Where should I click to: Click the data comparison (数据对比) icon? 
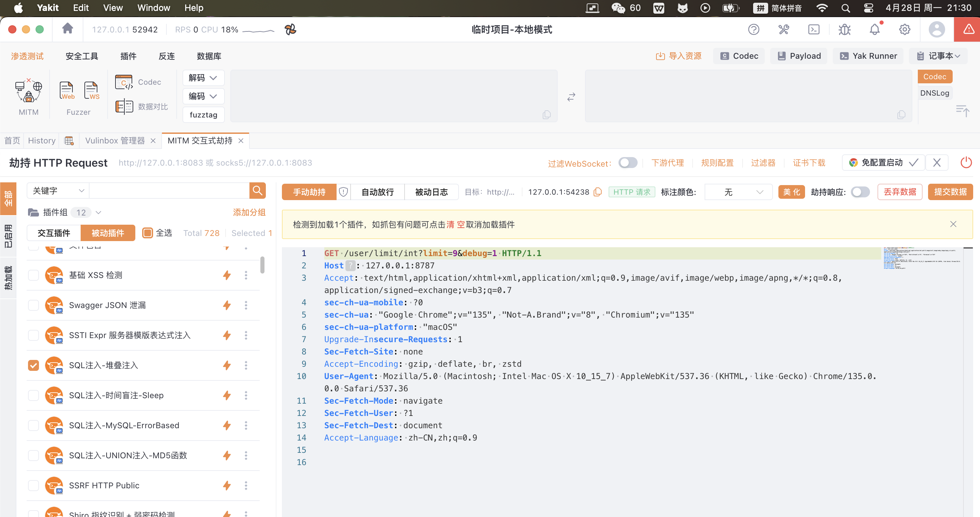(x=124, y=107)
